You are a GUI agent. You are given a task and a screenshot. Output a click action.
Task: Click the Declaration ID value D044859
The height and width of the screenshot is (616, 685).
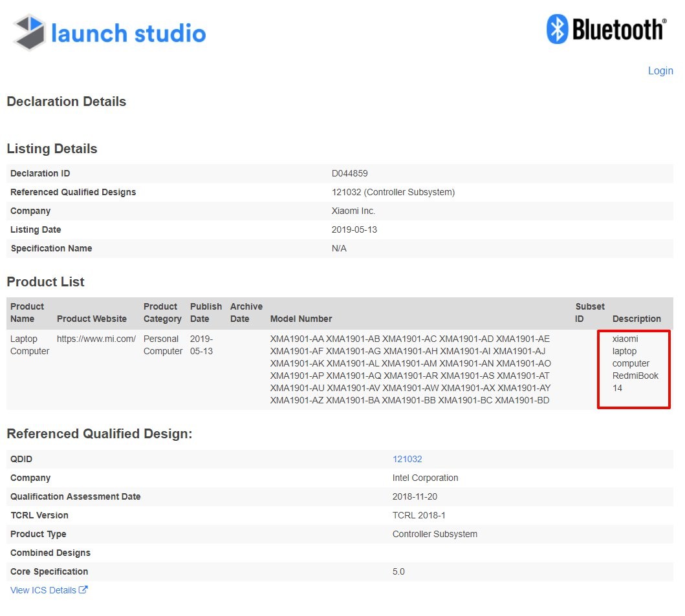click(349, 173)
